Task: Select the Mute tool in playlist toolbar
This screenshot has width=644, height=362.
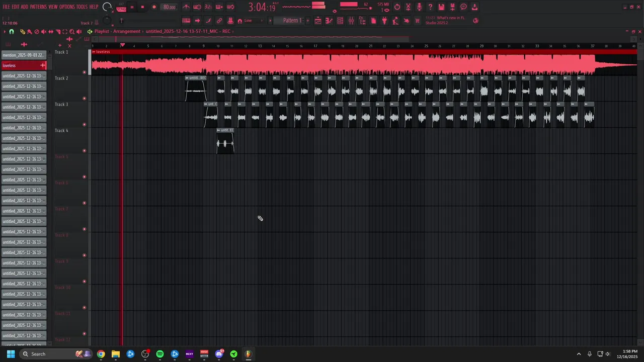Action: click(x=44, y=32)
